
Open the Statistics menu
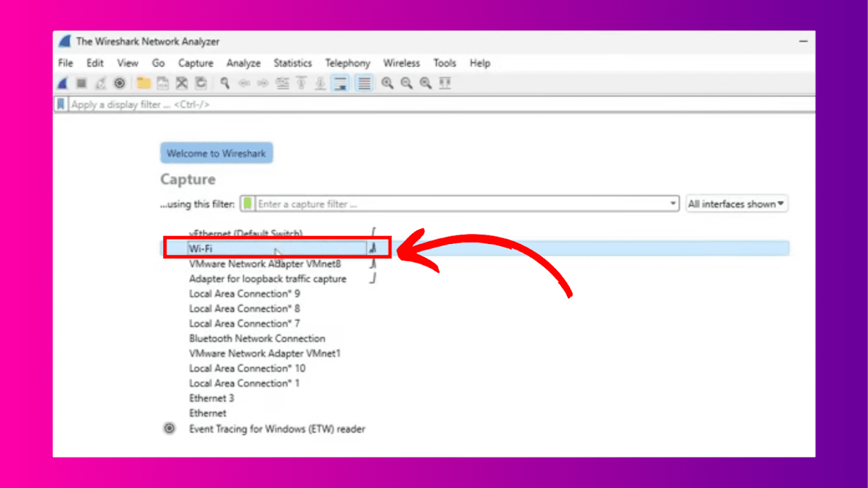tap(292, 63)
